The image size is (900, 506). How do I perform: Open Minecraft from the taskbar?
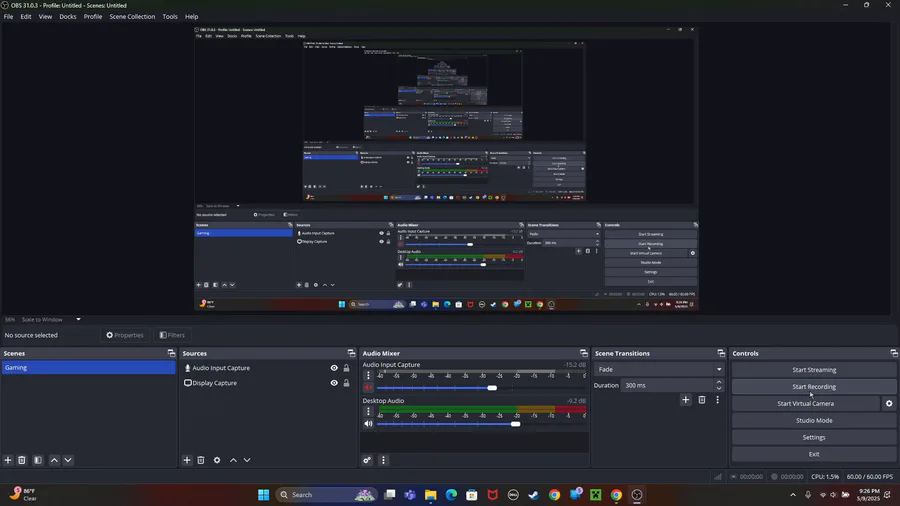[596, 495]
